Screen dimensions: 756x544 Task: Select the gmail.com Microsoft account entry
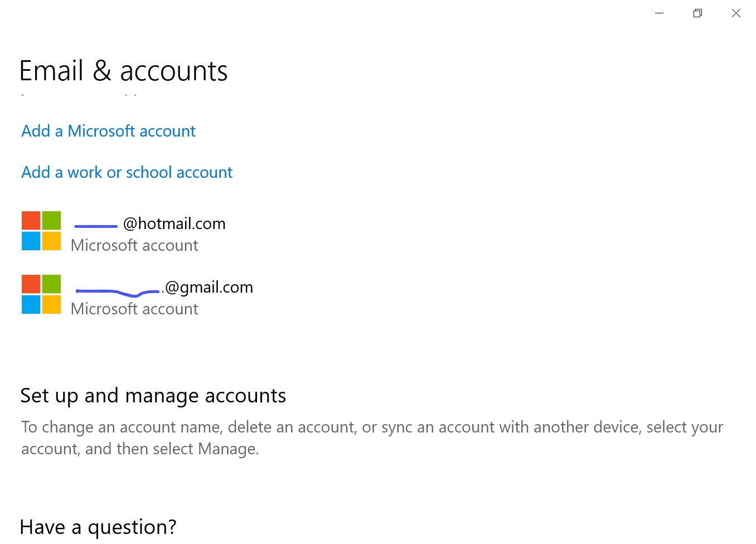(x=137, y=296)
